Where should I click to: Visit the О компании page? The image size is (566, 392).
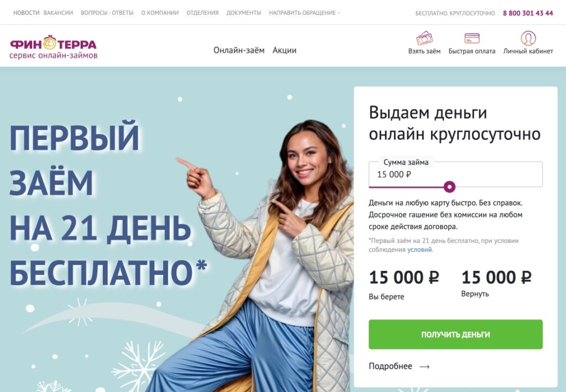pyautogui.click(x=160, y=13)
